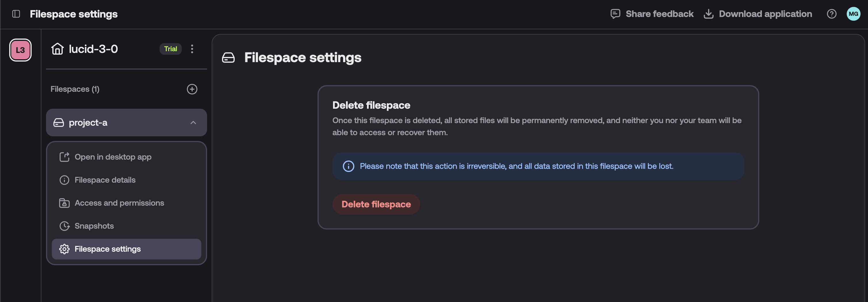Toggle the sidebar panel icon

click(16, 14)
